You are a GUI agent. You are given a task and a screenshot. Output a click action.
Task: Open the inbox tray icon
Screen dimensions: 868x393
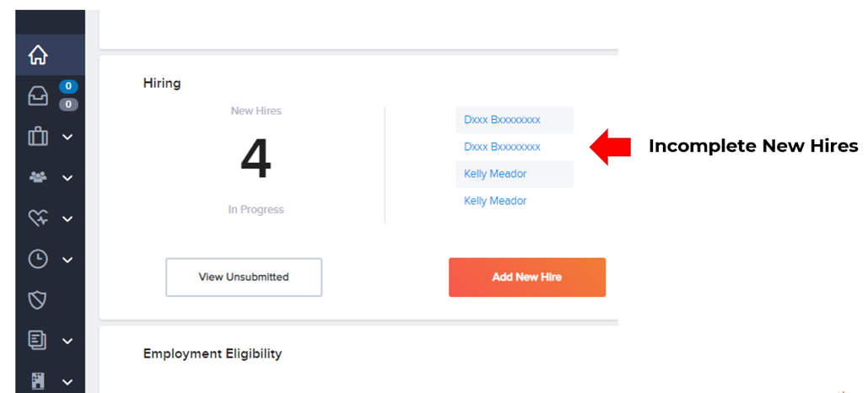click(38, 96)
